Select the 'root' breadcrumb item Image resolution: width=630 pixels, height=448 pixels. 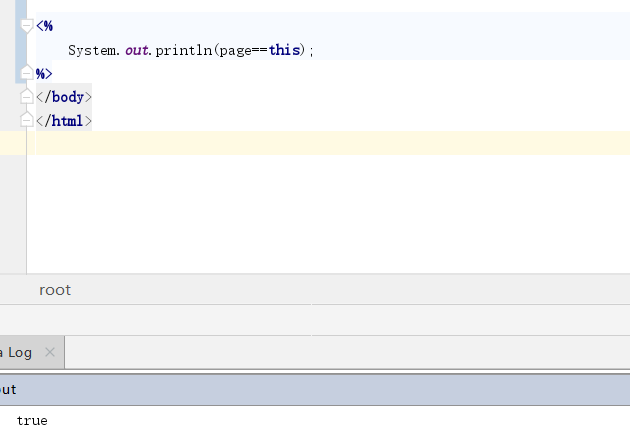55,290
